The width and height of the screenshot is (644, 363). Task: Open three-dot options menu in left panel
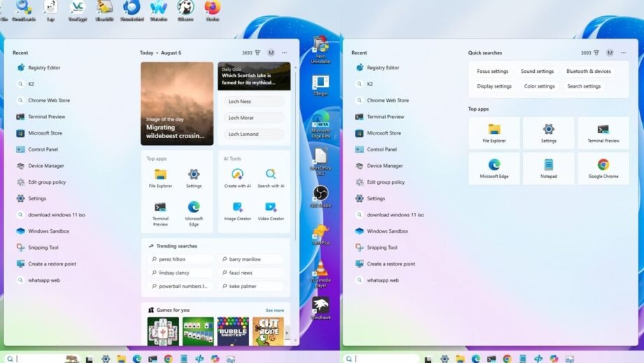(x=285, y=53)
